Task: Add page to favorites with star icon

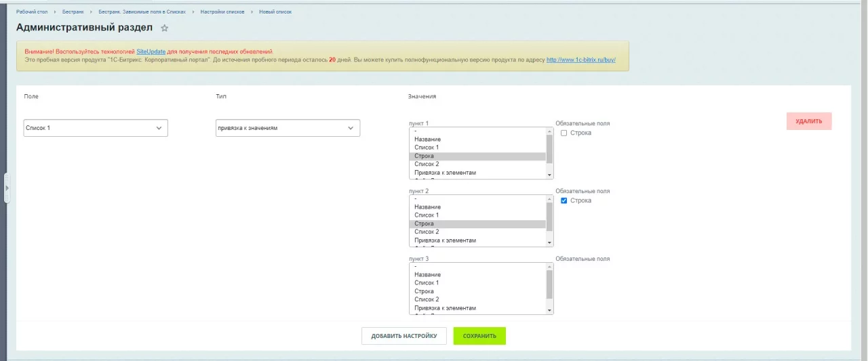Action: point(164,28)
